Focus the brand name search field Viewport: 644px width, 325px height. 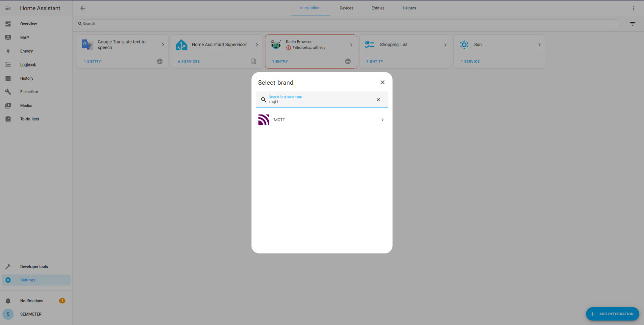322,100
